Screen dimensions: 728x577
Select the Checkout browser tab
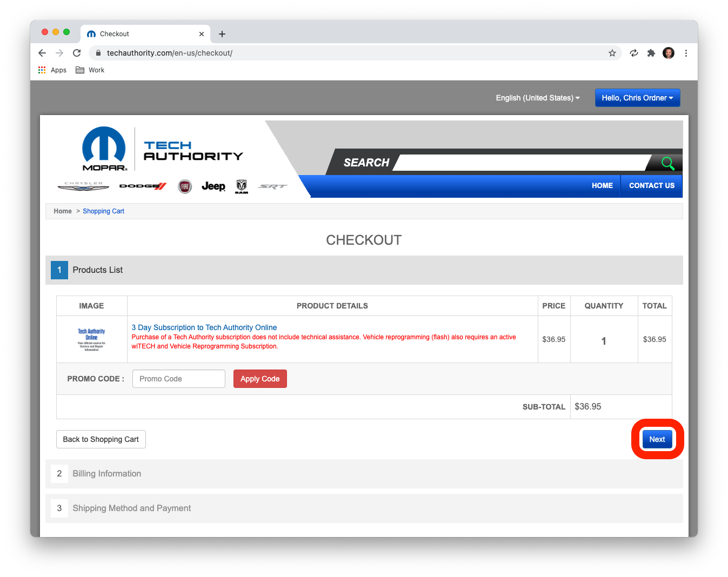click(145, 34)
